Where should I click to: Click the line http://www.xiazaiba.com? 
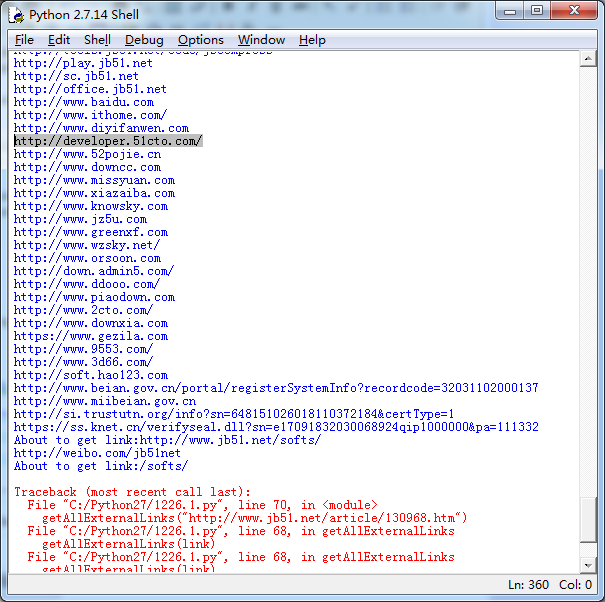[94, 193]
